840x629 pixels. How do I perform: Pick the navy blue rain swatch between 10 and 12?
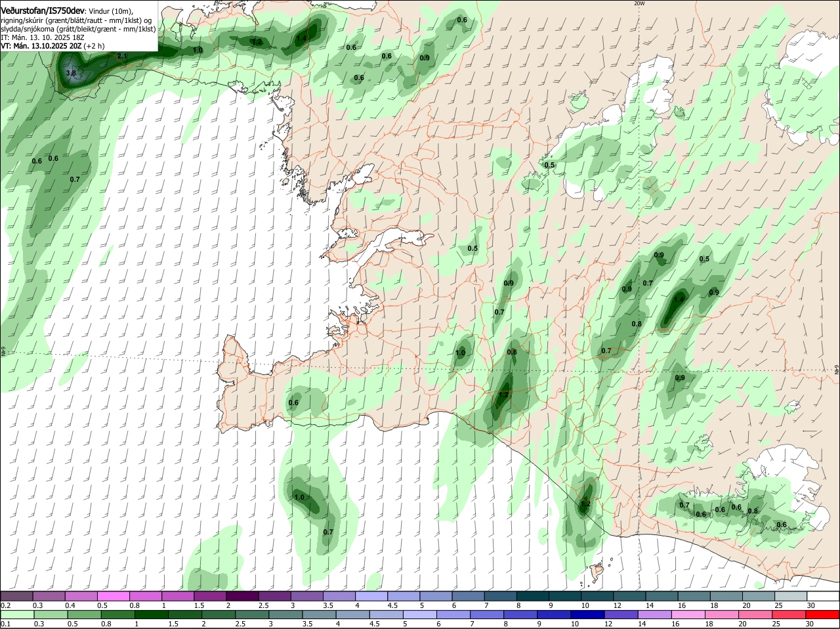point(588,615)
